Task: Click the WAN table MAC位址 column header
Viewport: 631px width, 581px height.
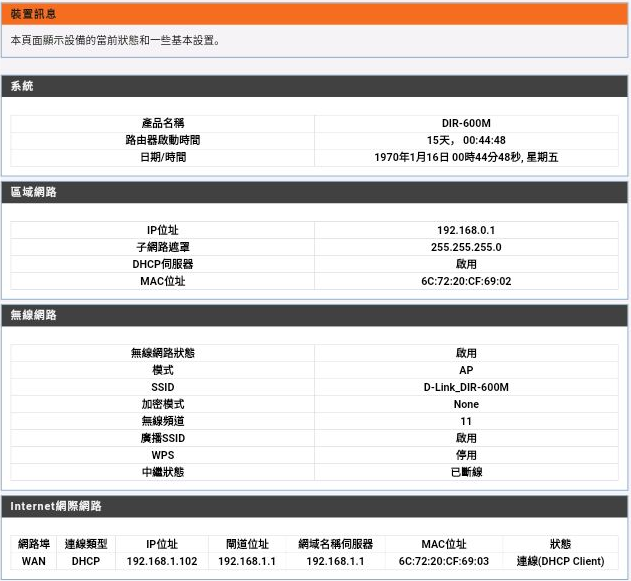Action: (x=443, y=544)
